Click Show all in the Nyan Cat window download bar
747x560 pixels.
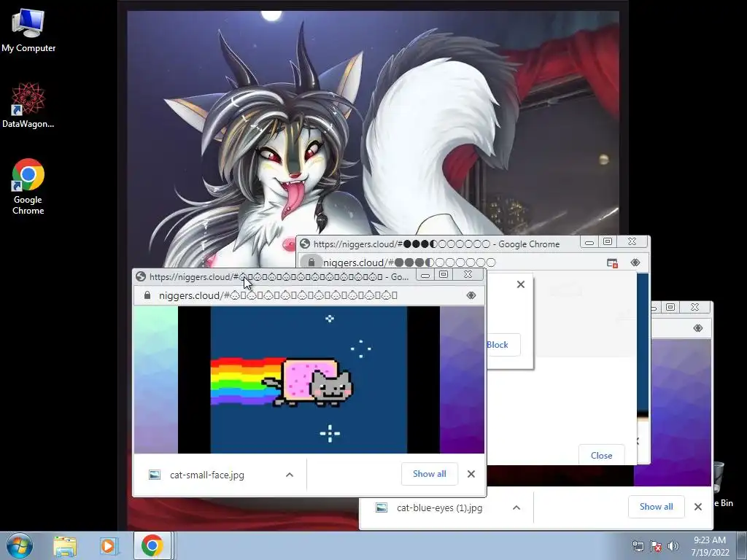pyautogui.click(x=429, y=474)
